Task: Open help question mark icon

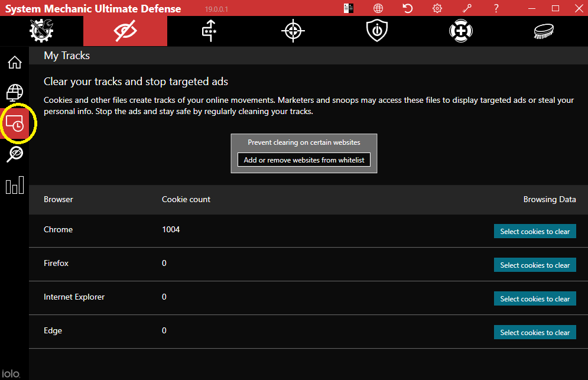Action: pyautogui.click(x=496, y=8)
